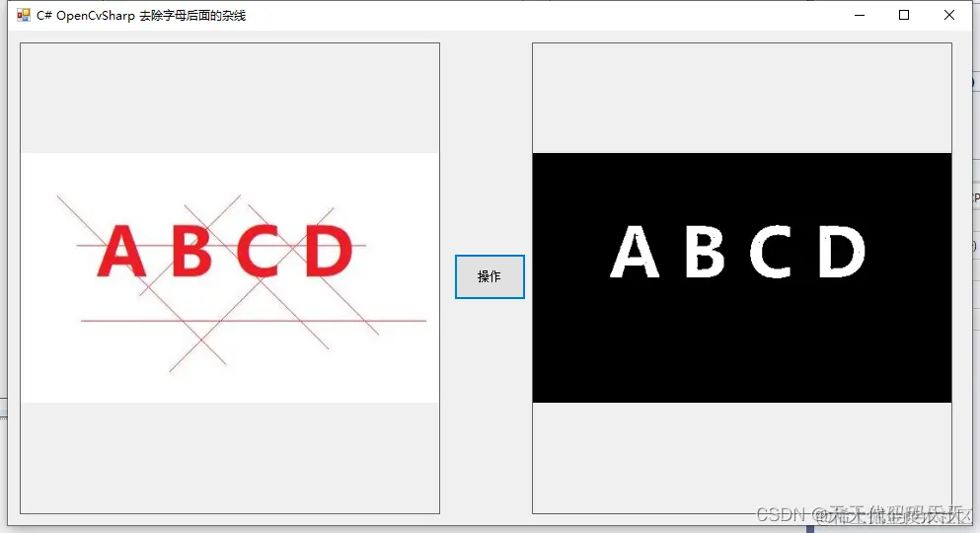980x533 pixels.
Task: Close the OpenCvSharp window
Action: pyautogui.click(x=948, y=15)
